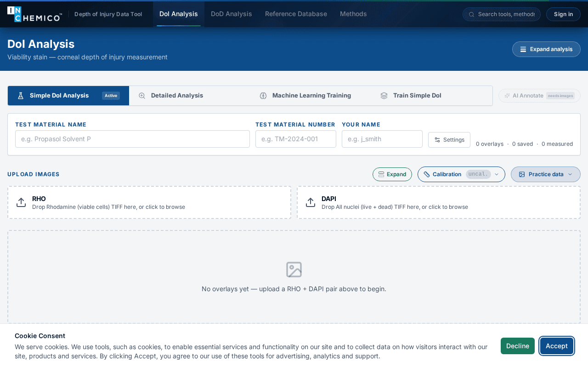Select the Detailed Analysis mode tab
Image resolution: width=588 pixels, height=368 pixels.
point(190,96)
